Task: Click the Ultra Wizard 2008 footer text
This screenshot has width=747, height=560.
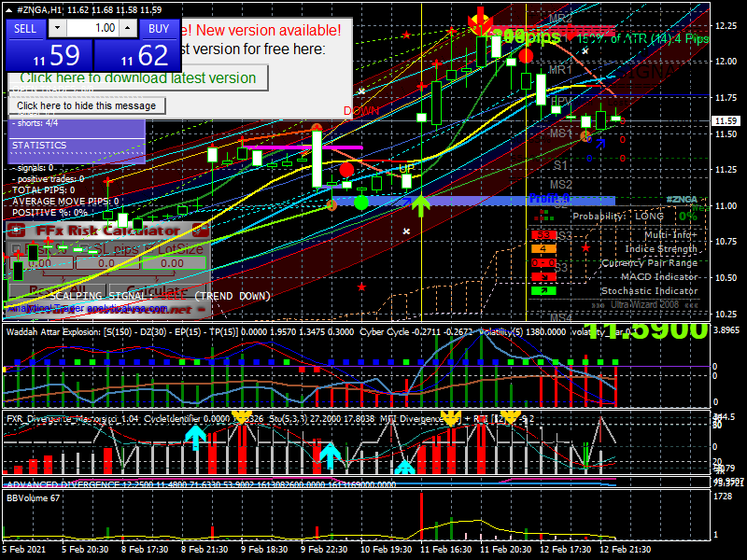Action: 645,305
